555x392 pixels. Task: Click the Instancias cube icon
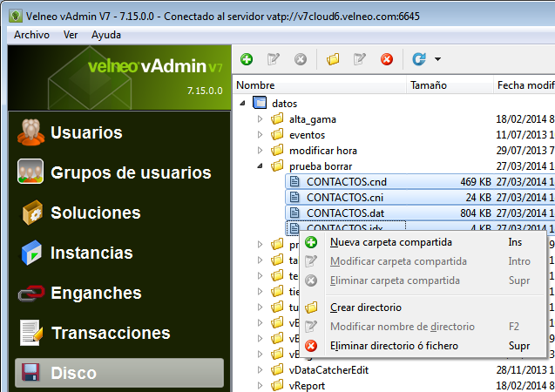click(x=31, y=253)
